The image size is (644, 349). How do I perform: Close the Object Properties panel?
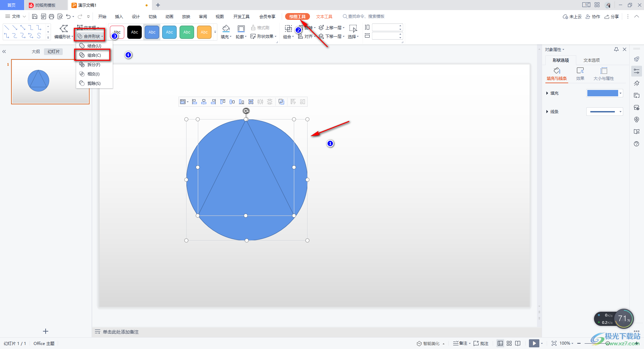625,49
